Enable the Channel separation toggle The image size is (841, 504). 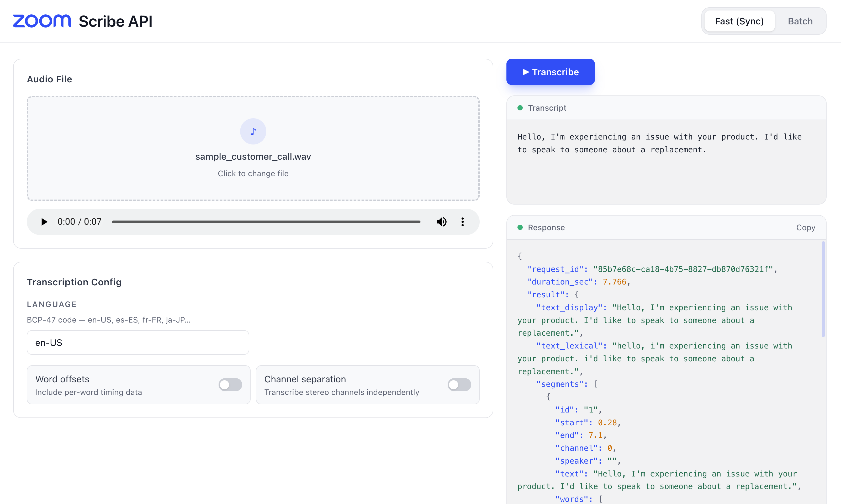(459, 385)
